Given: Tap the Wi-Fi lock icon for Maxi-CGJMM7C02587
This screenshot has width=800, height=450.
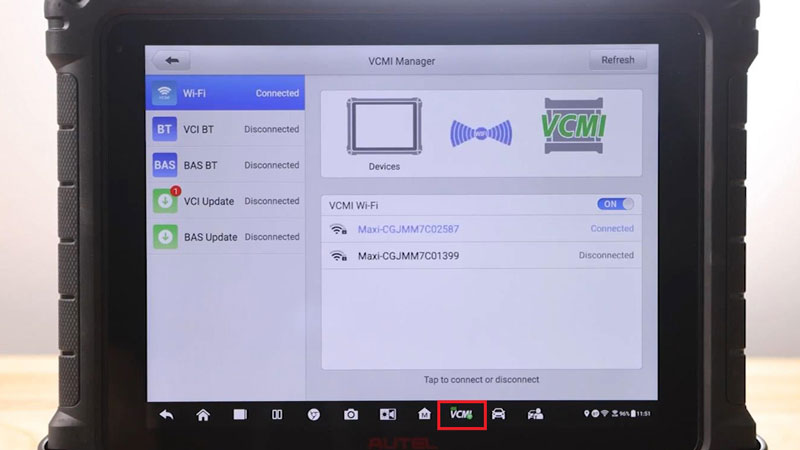Looking at the screenshot, I should point(338,230).
